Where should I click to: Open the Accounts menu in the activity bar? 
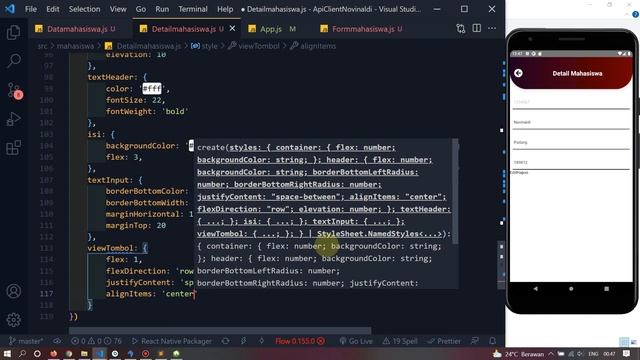tap(13, 291)
